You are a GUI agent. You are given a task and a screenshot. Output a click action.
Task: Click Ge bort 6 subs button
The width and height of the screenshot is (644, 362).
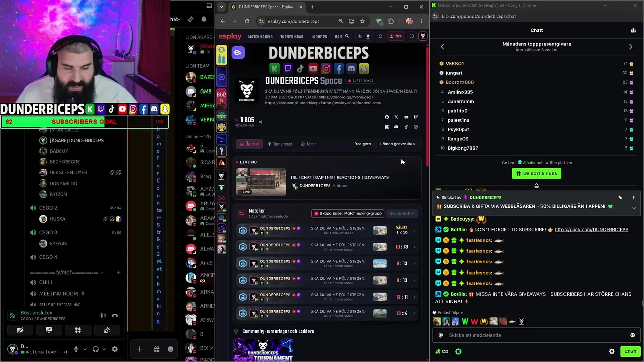click(x=536, y=173)
